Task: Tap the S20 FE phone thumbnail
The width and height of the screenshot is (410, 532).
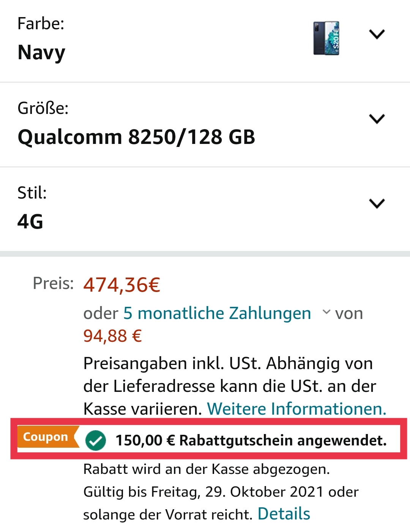Action: 326,38
